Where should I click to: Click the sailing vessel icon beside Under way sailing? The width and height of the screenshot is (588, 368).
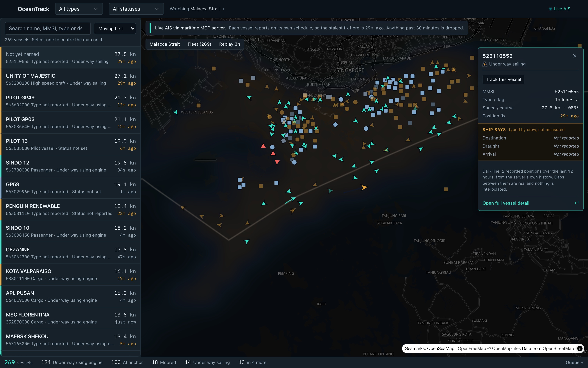[x=485, y=64]
